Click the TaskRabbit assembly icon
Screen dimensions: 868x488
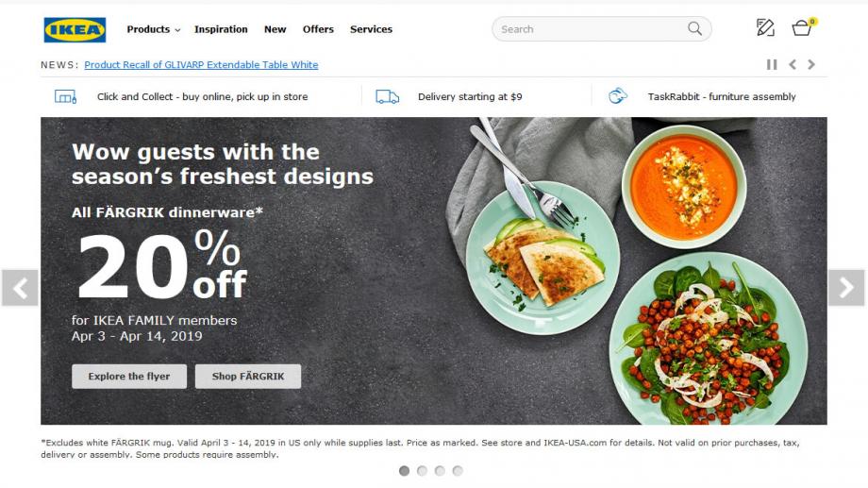(x=618, y=96)
